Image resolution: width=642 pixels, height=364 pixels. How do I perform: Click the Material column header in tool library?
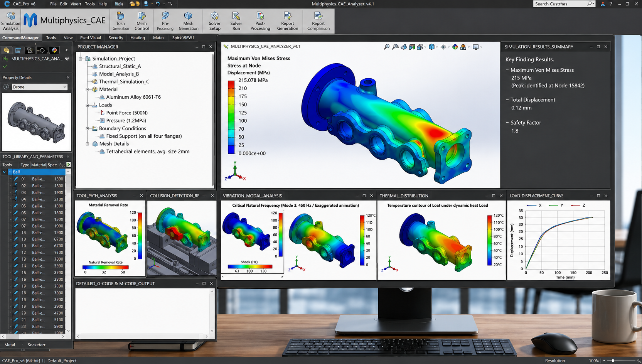pos(38,165)
